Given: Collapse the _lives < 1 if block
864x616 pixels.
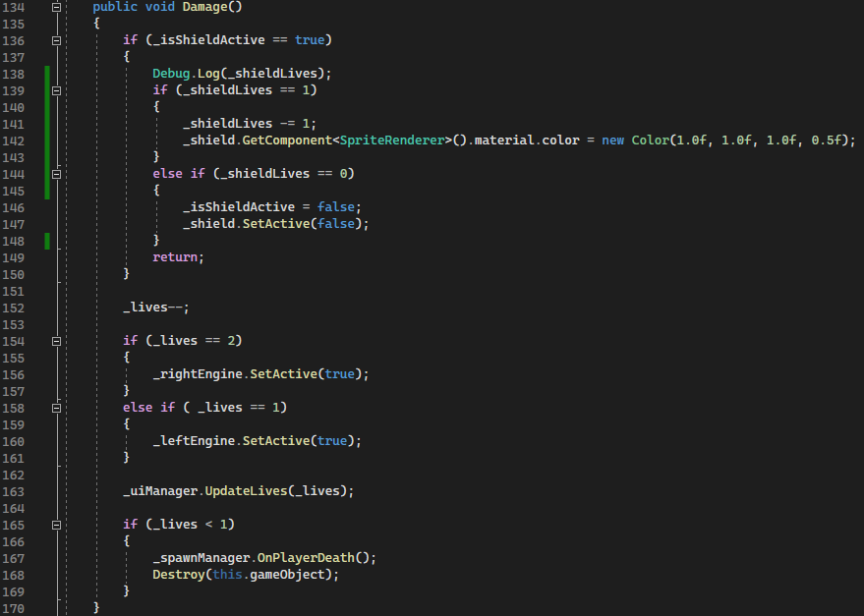Looking at the screenshot, I should coord(56,524).
